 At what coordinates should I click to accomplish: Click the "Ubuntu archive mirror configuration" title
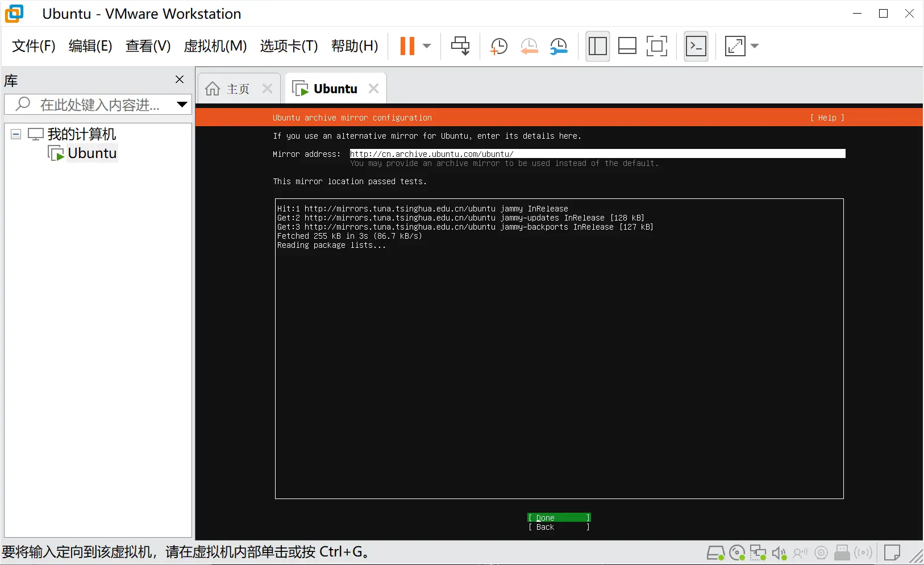click(x=352, y=118)
